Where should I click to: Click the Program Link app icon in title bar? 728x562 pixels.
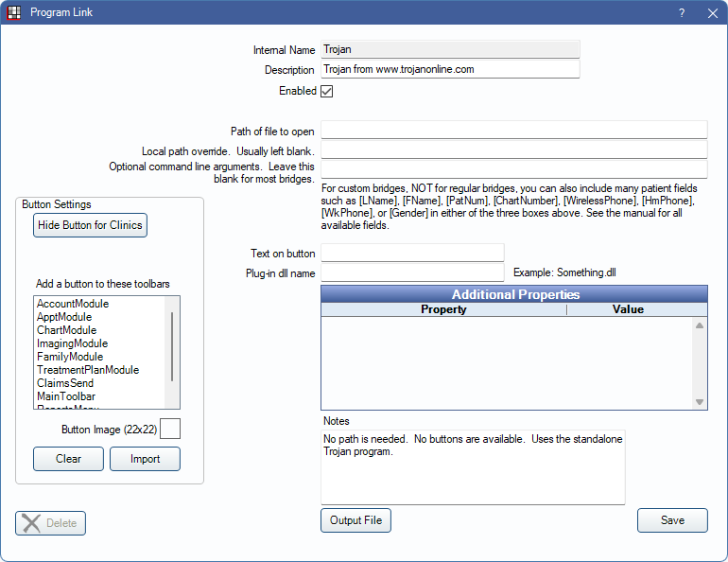click(13, 13)
